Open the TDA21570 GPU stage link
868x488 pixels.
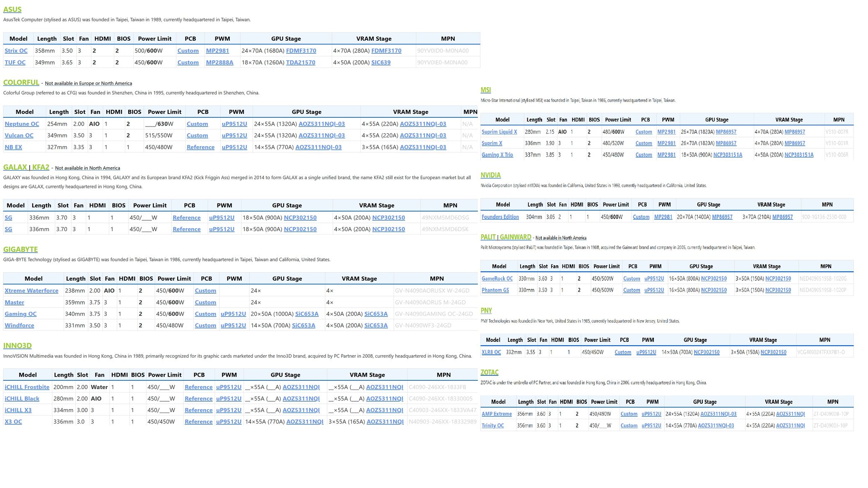(301, 62)
